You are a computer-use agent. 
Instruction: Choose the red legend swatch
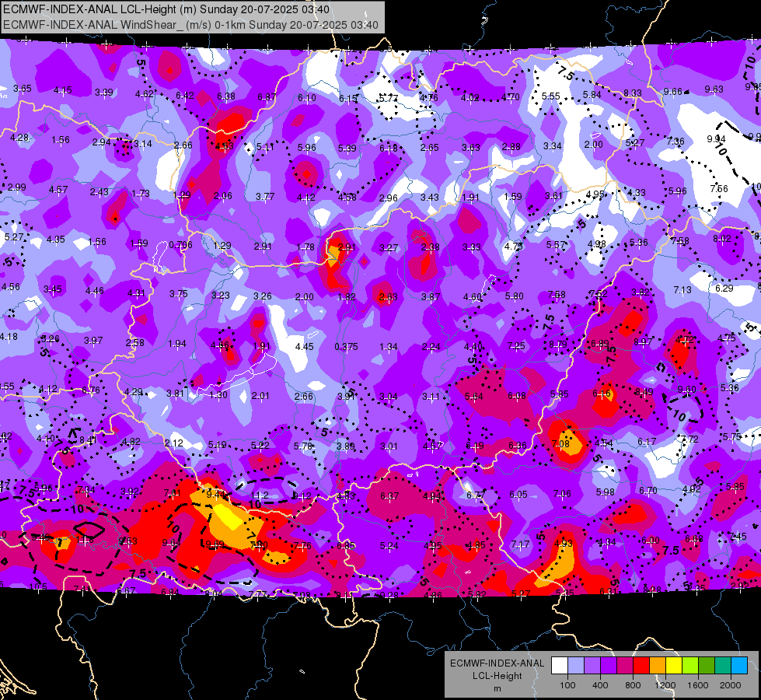click(x=641, y=666)
